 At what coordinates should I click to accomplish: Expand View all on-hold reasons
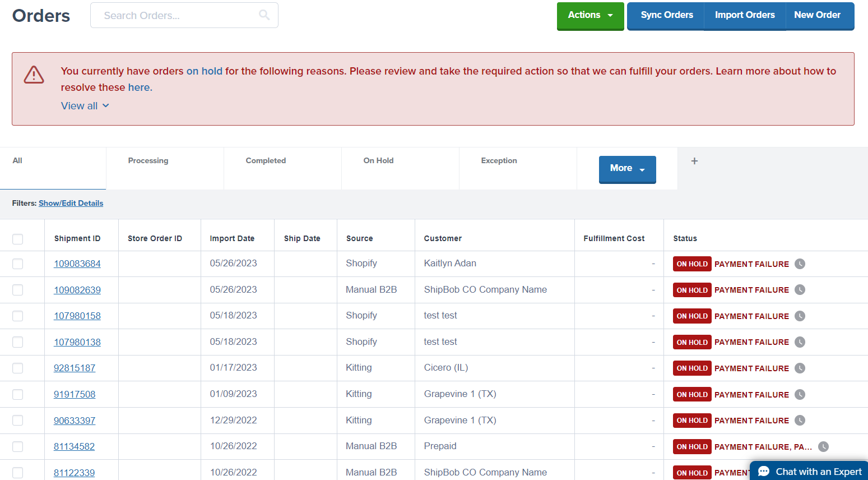coord(85,106)
